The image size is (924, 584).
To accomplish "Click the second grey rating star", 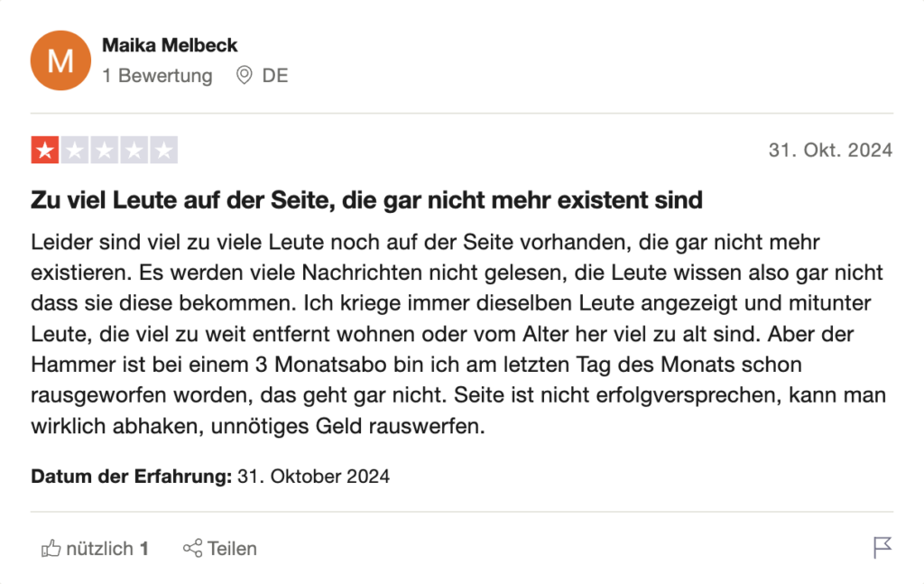I will [x=75, y=150].
